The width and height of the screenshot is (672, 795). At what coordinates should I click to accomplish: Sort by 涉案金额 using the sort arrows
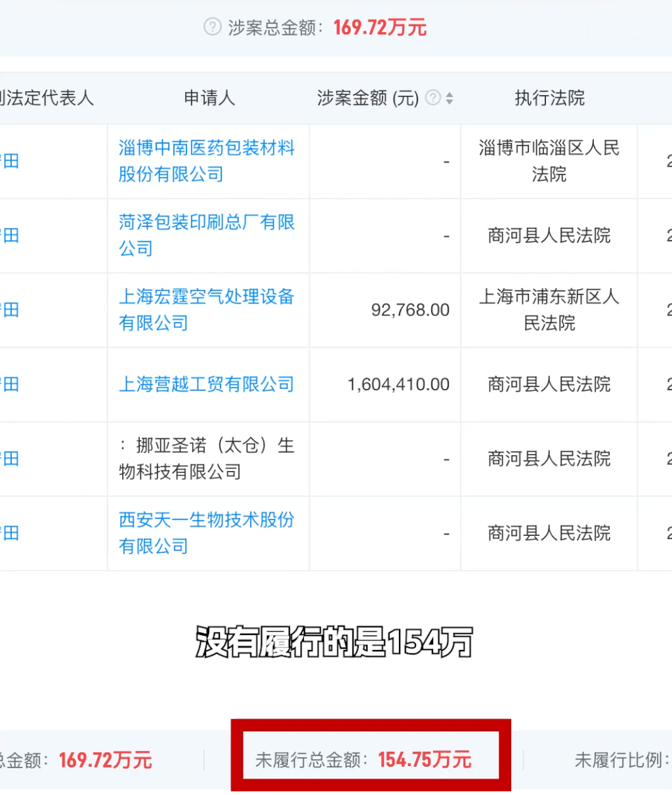tap(450, 98)
